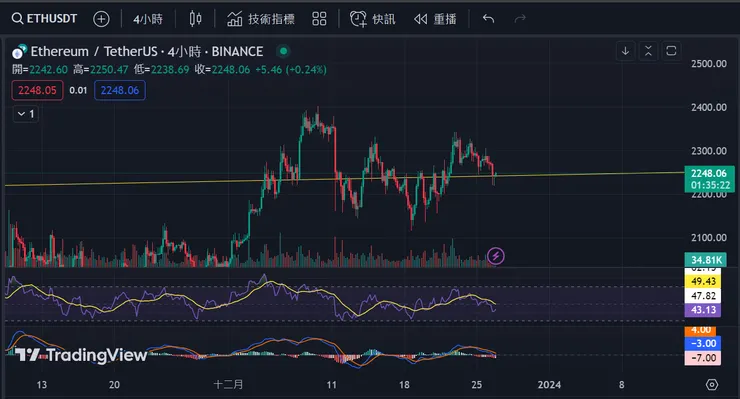Open the 4小時 timeframe selector
Viewport: 740px width, 399px height.
pos(148,19)
